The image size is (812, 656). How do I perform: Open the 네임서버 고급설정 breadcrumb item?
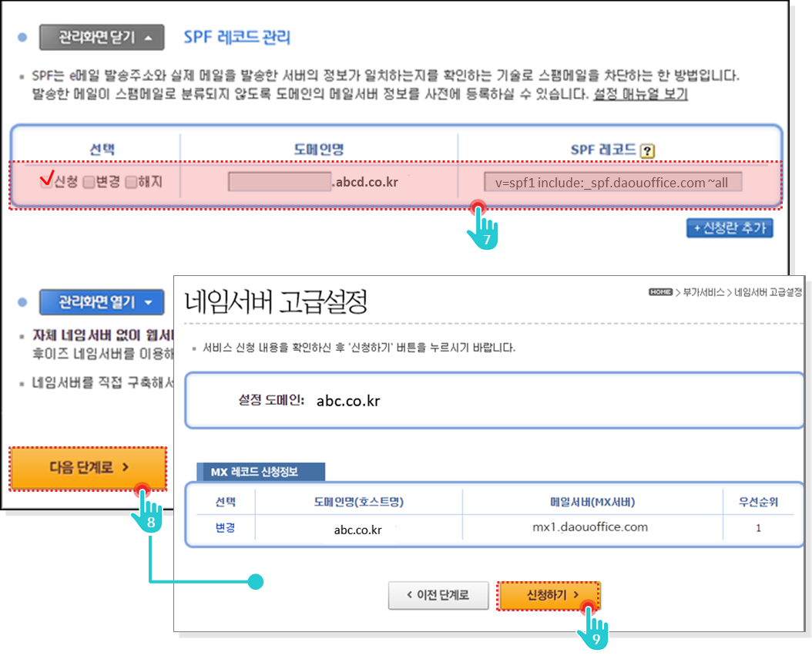[x=769, y=293]
